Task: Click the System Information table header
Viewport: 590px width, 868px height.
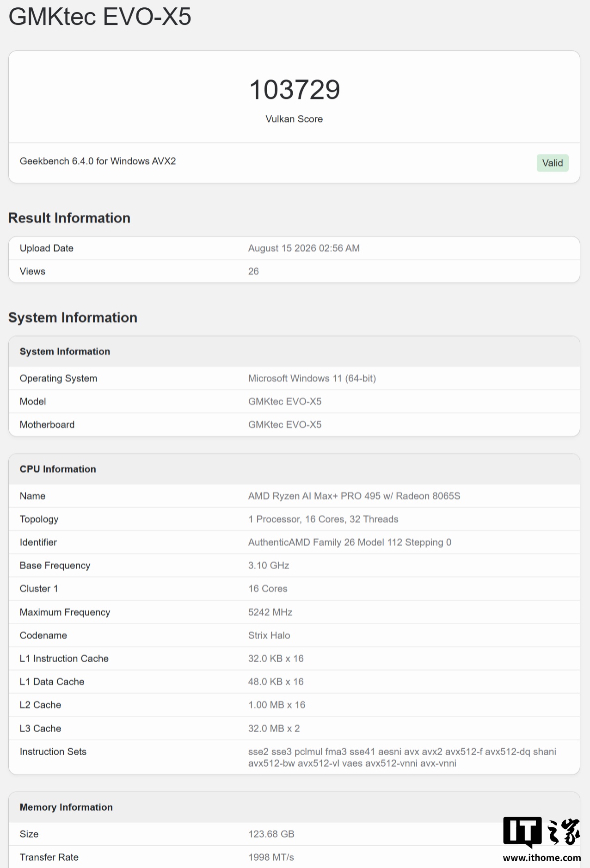Action: click(x=294, y=351)
